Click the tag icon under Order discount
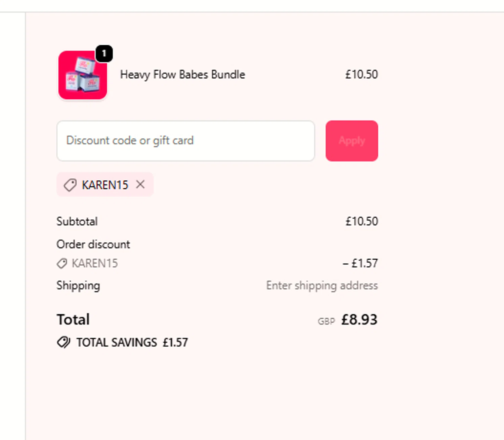The height and width of the screenshot is (440, 504). [x=62, y=263]
